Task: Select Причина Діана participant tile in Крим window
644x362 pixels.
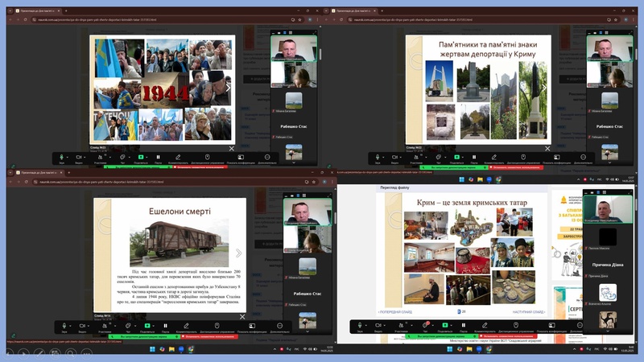Action: tap(608, 265)
